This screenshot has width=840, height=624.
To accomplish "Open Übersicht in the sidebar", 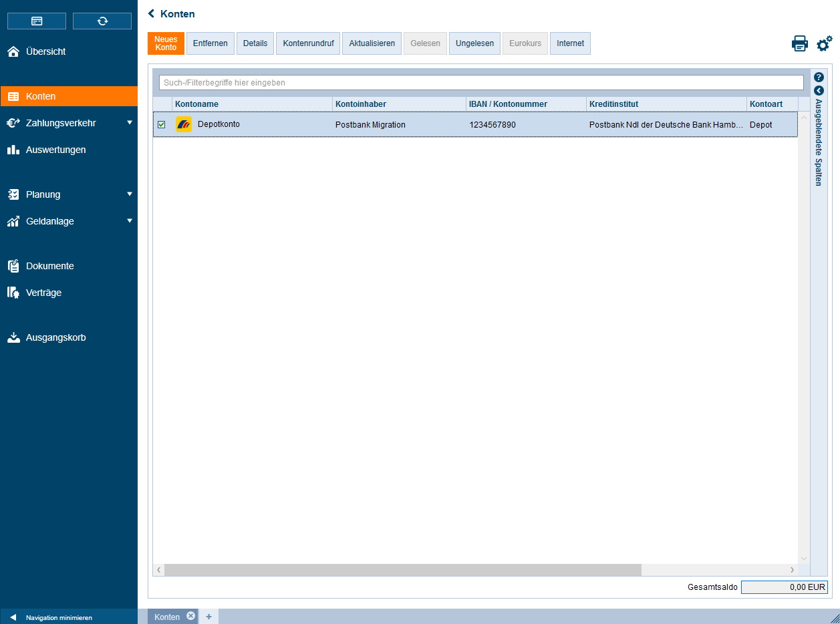I will coord(69,51).
